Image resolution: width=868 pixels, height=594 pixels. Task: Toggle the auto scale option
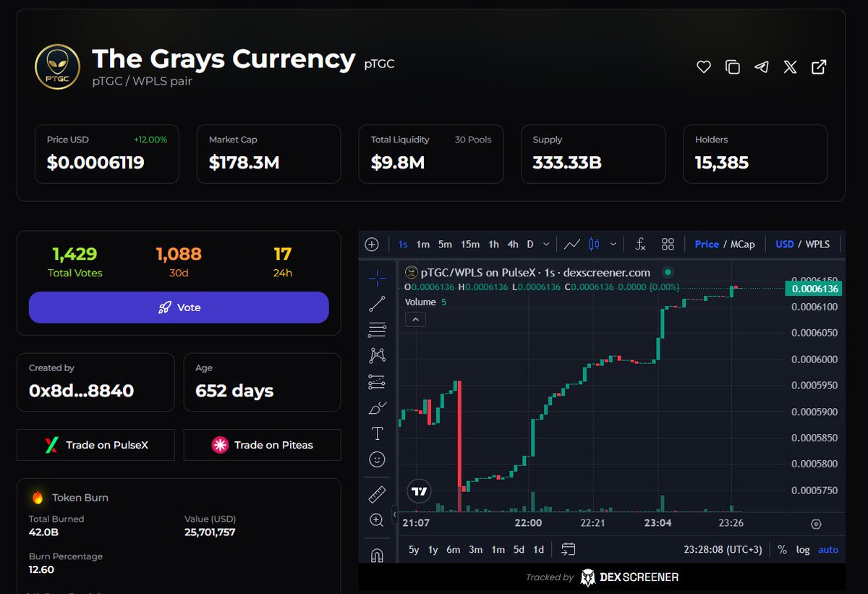point(828,550)
